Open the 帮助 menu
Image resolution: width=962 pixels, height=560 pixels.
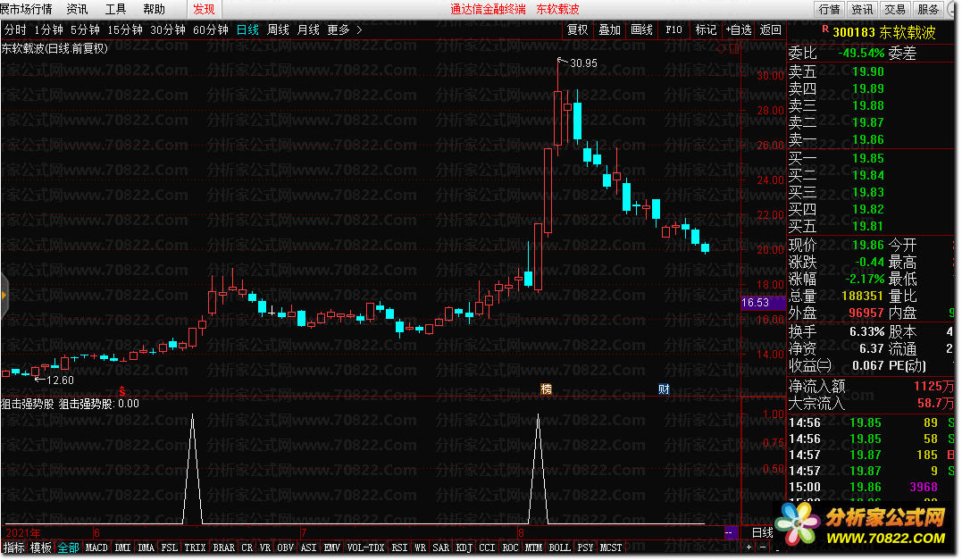(154, 9)
